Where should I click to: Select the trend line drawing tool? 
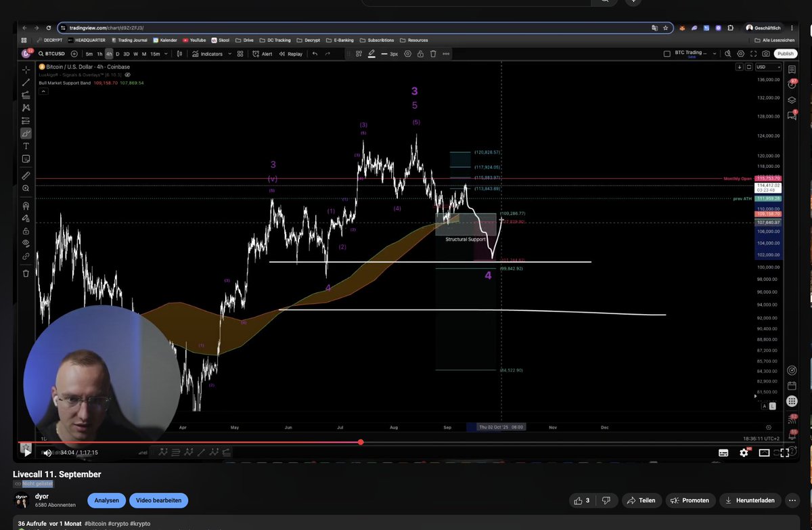(x=26, y=82)
